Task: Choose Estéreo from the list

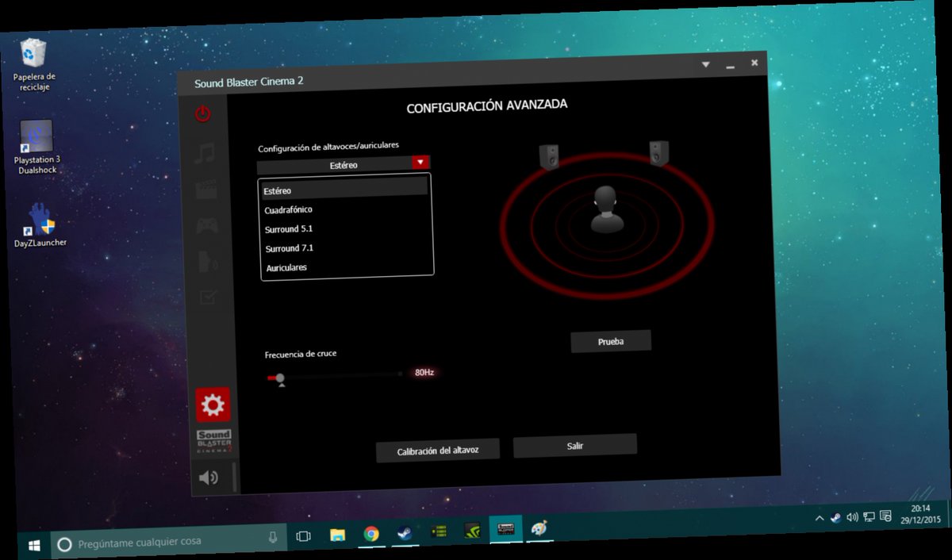Action: (x=344, y=190)
